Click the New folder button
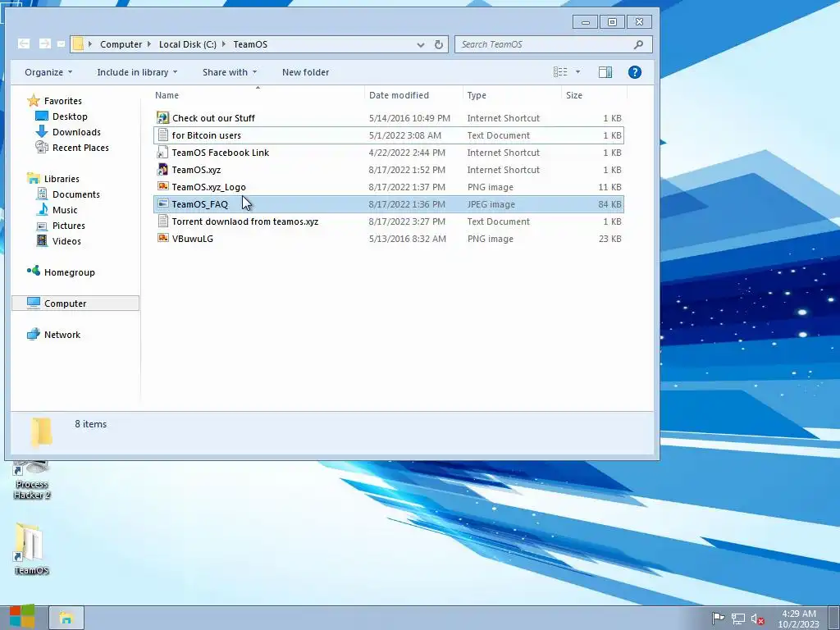The height and width of the screenshot is (630, 840). tap(305, 72)
